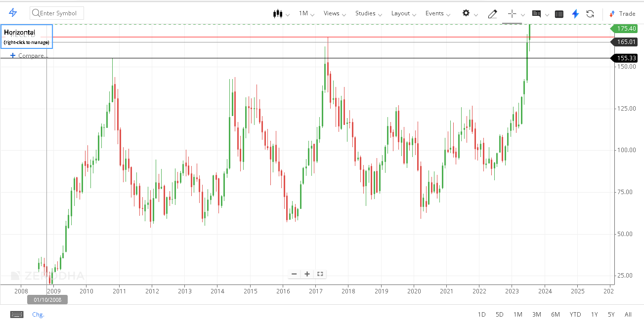Select the YTD range
The width and height of the screenshot is (644, 325).
coord(575,314)
